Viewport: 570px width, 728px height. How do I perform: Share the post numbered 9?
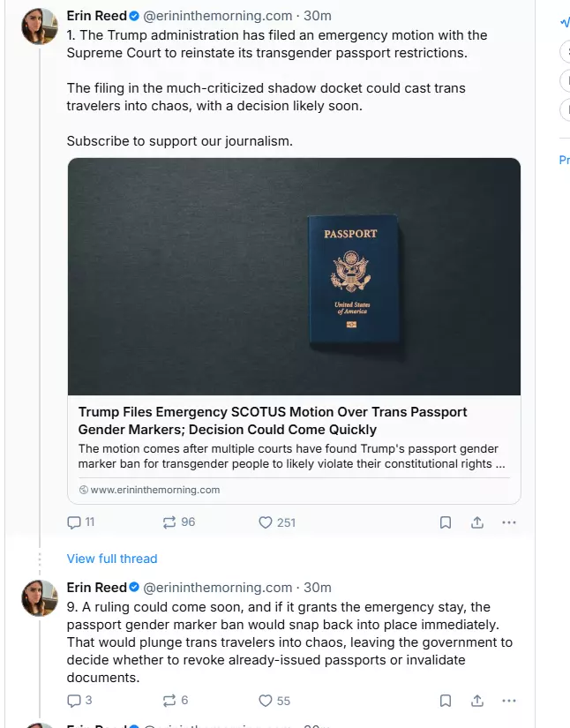click(x=477, y=701)
